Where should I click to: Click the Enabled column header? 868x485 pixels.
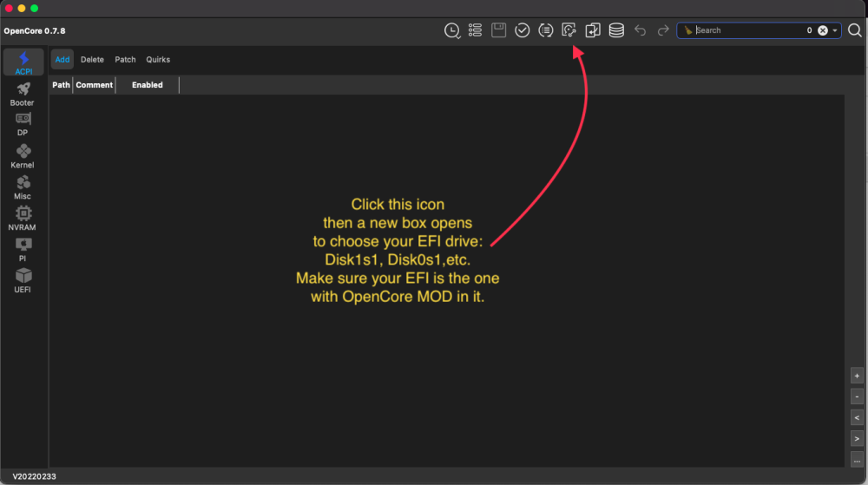(x=148, y=85)
